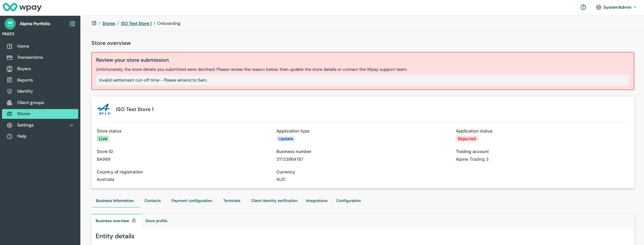
Task: Switch to Integrations tab
Action: [x=317, y=201]
